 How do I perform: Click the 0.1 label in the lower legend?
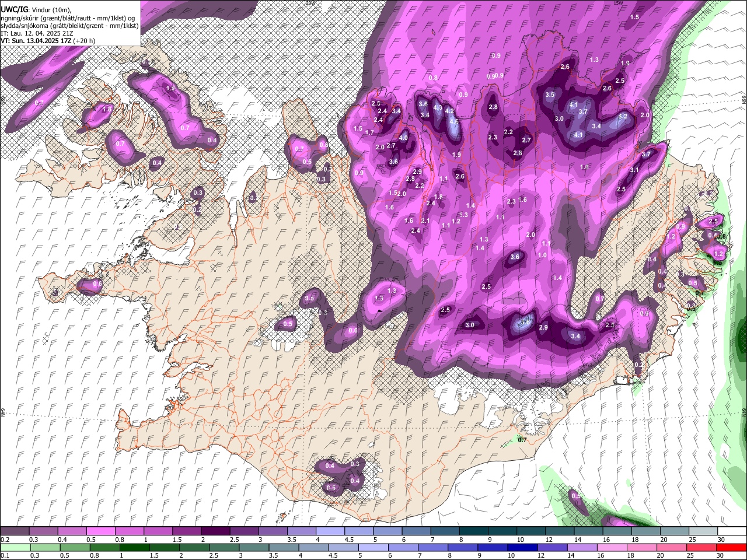click(5, 556)
